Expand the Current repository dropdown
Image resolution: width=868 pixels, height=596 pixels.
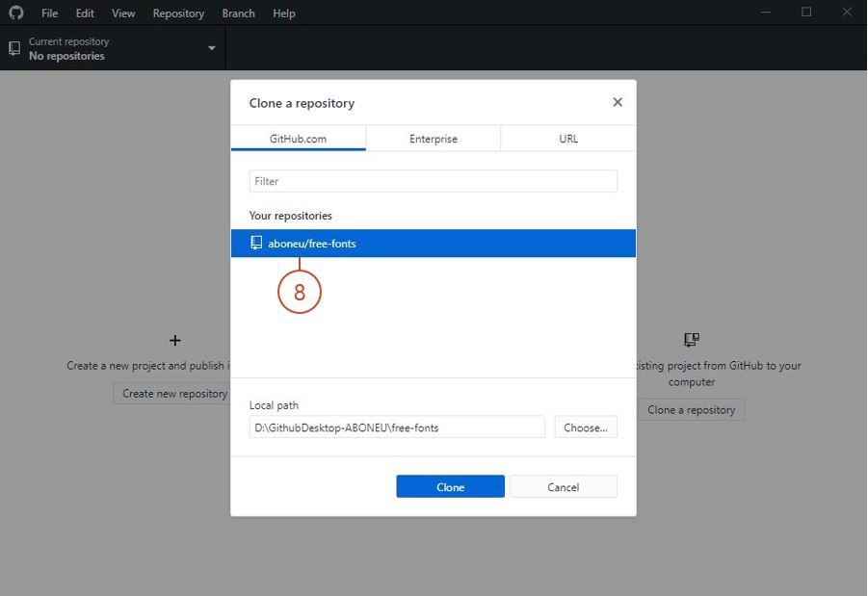(113, 48)
